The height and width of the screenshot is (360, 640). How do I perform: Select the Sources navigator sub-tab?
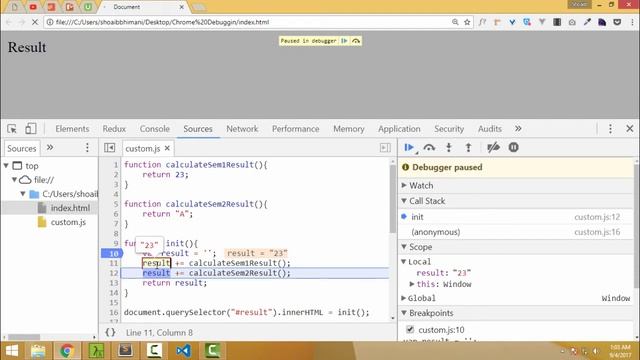pos(22,149)
